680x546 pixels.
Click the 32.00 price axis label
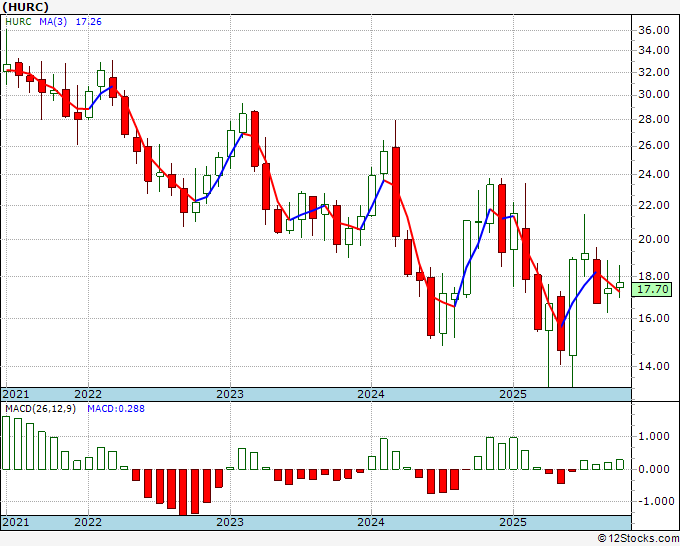click(x=654, y=72)
